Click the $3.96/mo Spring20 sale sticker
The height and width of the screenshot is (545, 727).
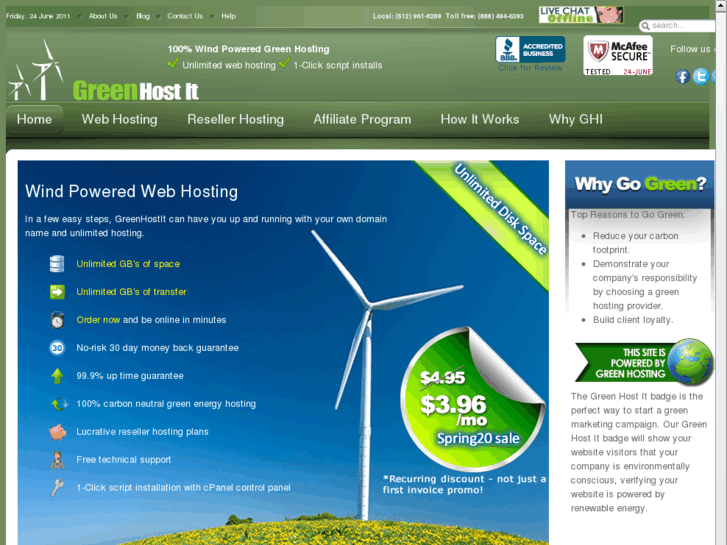472,400
